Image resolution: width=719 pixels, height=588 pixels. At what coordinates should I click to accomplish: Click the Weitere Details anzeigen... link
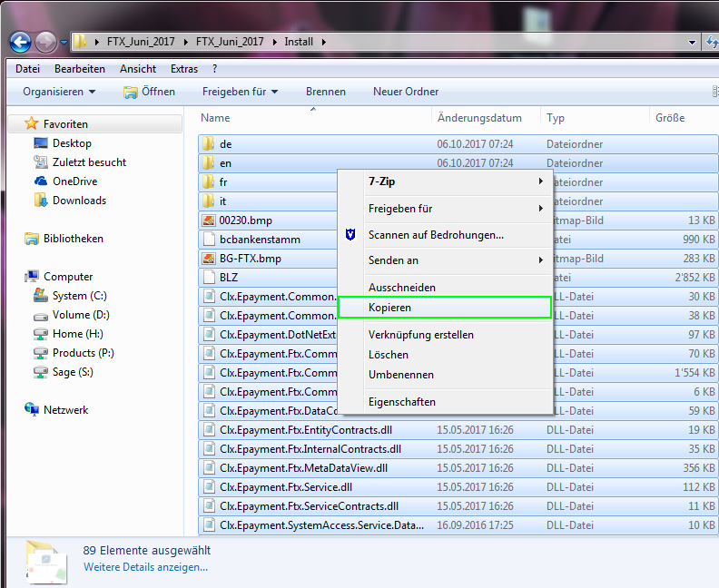pos(145,567)
